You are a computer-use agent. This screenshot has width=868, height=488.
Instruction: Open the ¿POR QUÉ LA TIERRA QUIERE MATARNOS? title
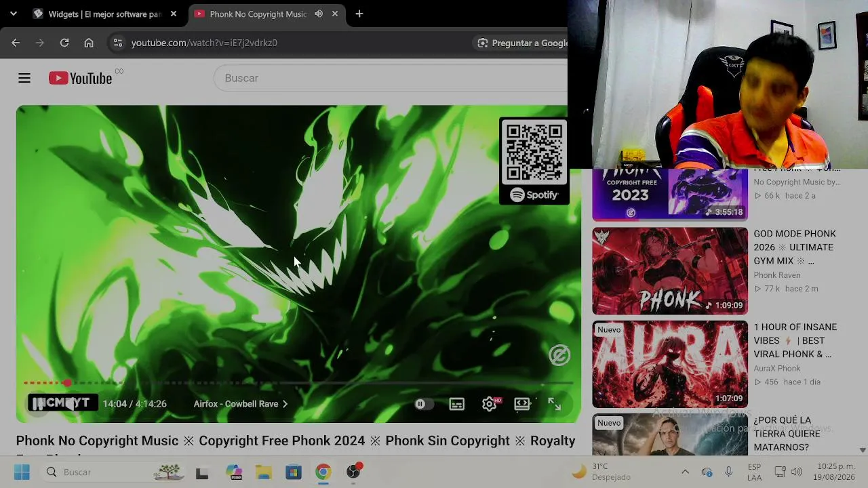[787, 434]
